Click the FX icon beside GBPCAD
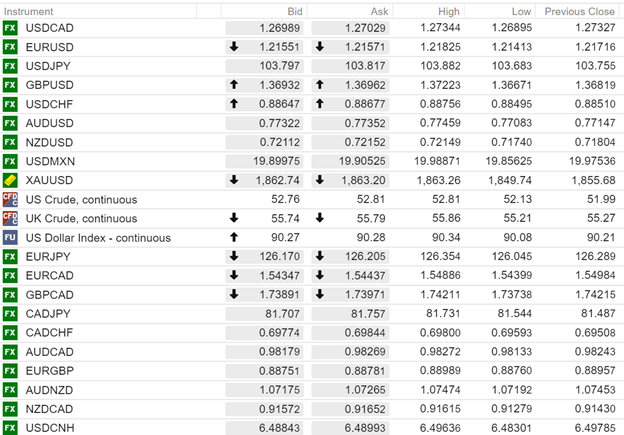Image resolution: width=624 pixels, height=435 pixels. tap(10, 294)
